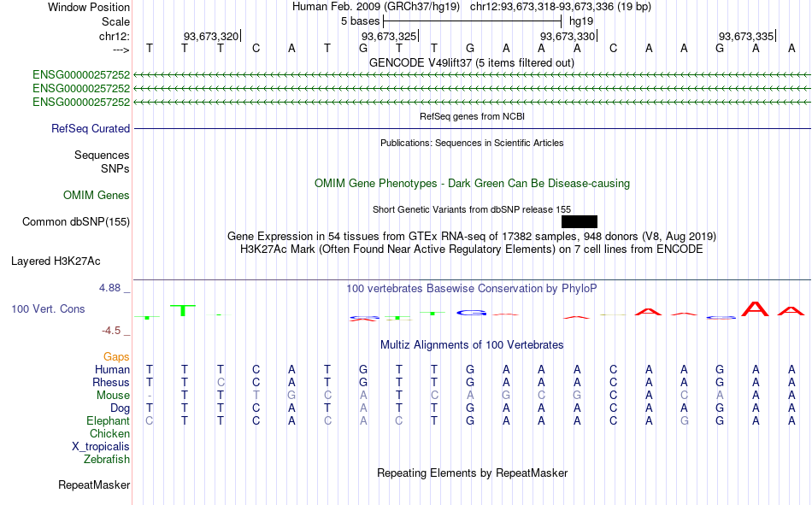The height and width of the screenshot is (505, 812).
Task: Click the Layered H3K27Ac side label
Action: tap(56, 261)
